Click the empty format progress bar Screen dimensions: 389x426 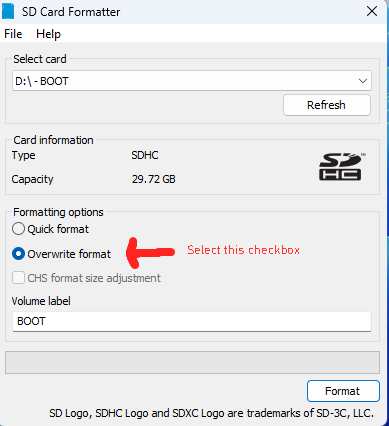[192, 362]
